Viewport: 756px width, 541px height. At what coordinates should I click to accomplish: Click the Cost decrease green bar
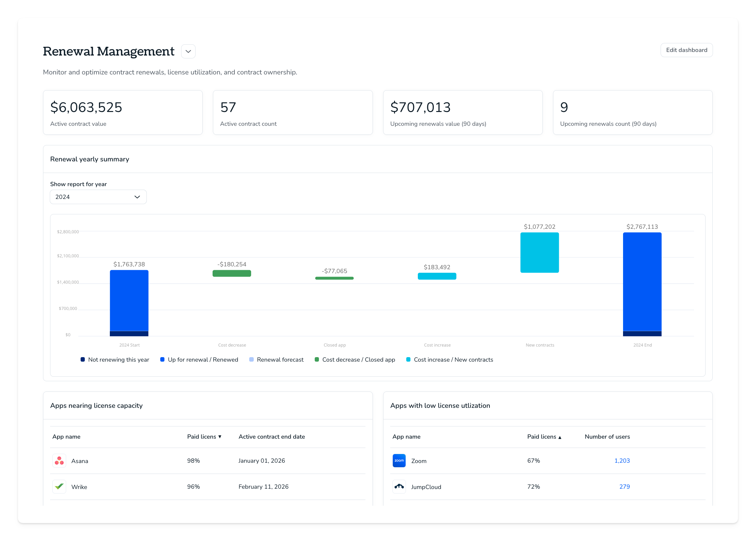tap(232, 273)
